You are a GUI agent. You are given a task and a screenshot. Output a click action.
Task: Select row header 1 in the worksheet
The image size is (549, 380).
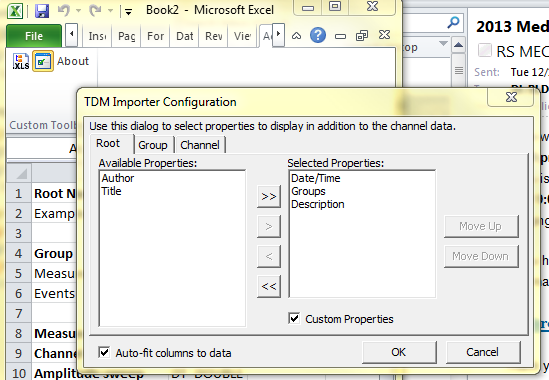tap(19, 193)
